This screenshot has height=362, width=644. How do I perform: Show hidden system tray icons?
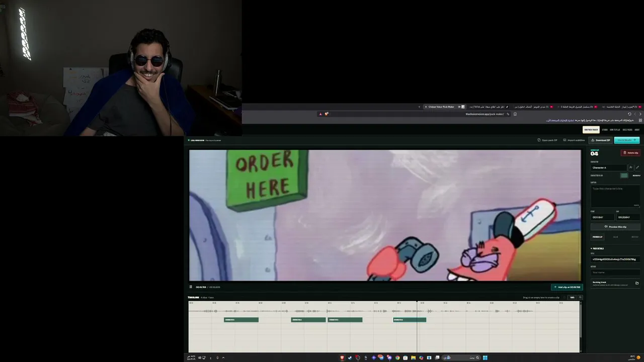click(223, 358)
